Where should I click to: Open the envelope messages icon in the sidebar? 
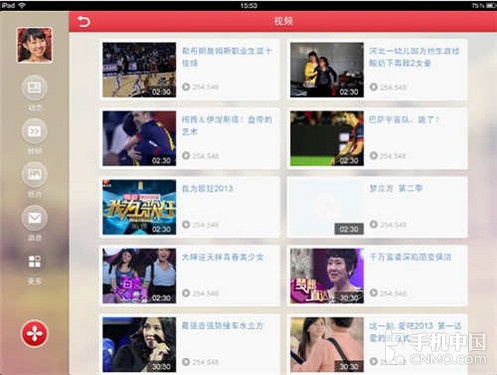coord(34,218)
